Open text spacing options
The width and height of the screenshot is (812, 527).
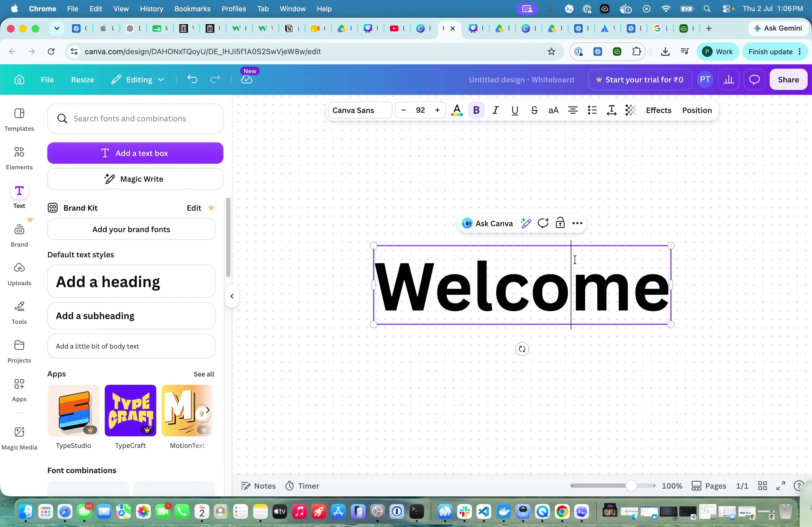point(611,110)
